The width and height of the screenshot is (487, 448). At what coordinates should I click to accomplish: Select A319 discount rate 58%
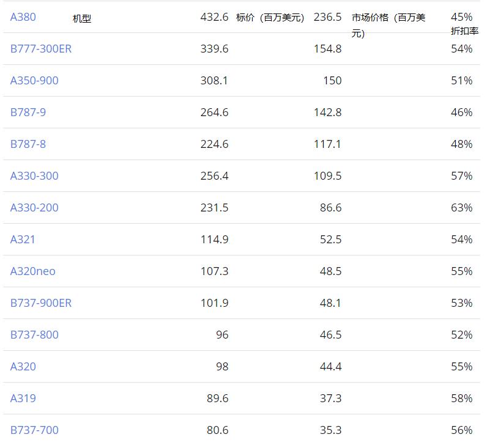click(461, 398)
